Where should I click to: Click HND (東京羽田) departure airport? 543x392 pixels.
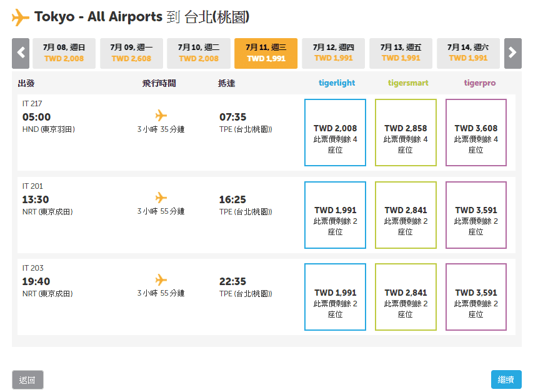49,129
